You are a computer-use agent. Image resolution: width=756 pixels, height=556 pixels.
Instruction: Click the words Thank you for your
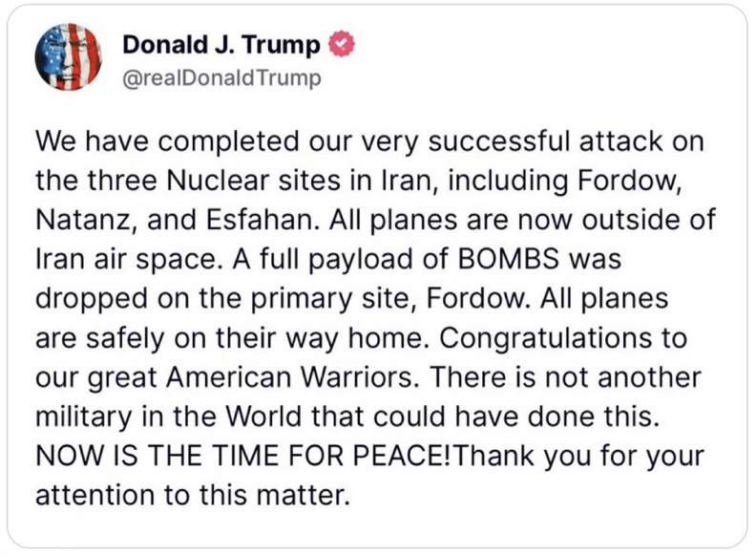(578, 456)
